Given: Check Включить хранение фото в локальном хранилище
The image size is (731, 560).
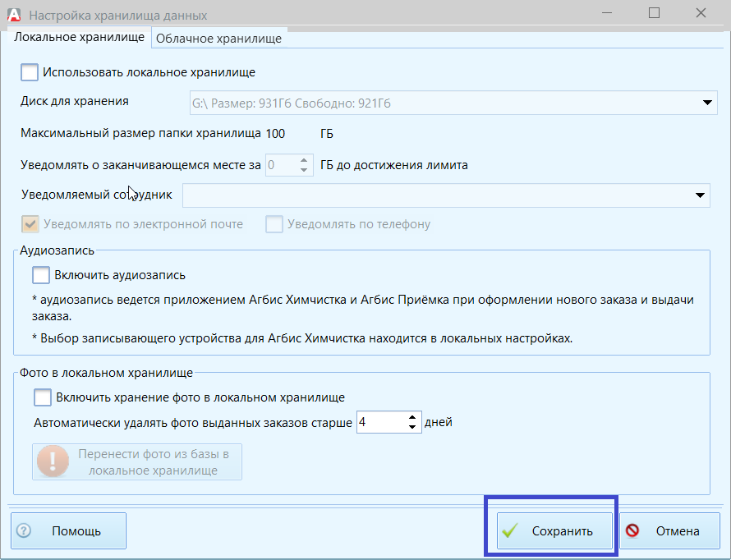Looking at the screenshot, I should [x=43, y=397].
